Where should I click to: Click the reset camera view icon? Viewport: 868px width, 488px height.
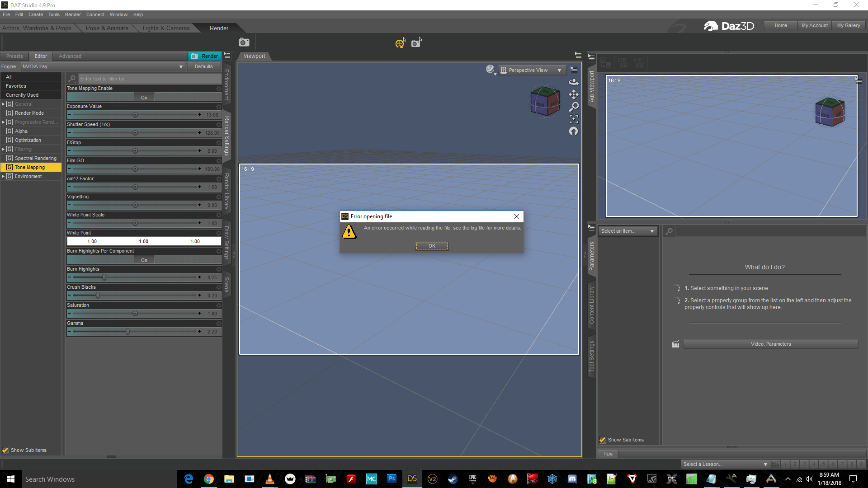coord(573,131)
